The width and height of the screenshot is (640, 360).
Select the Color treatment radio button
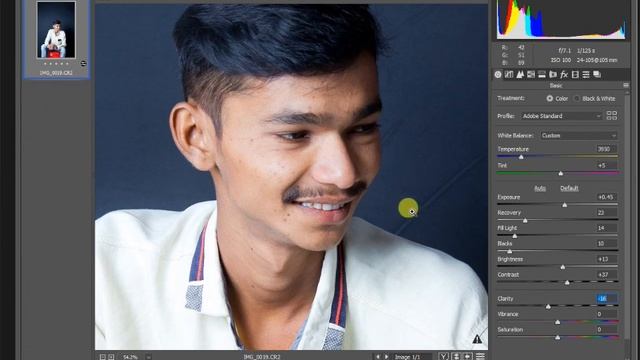(x=550, y=98)
